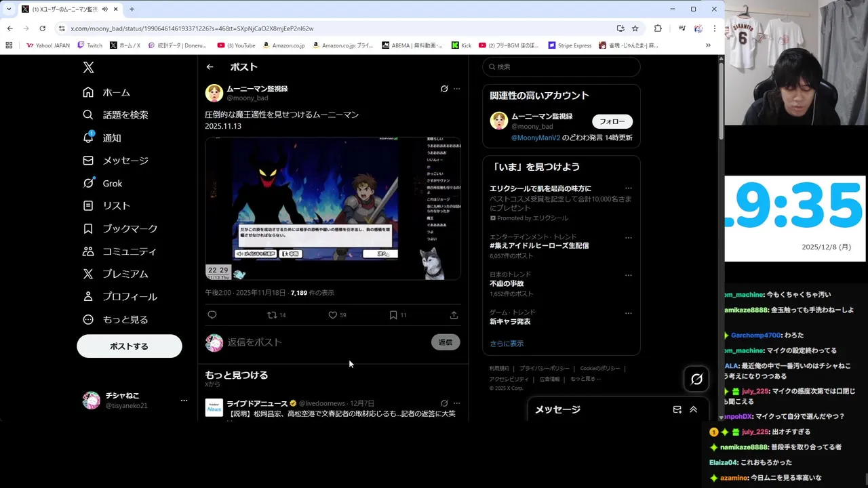Click the X logo in sidebar

pyautogui.click(x=88, y=67)
